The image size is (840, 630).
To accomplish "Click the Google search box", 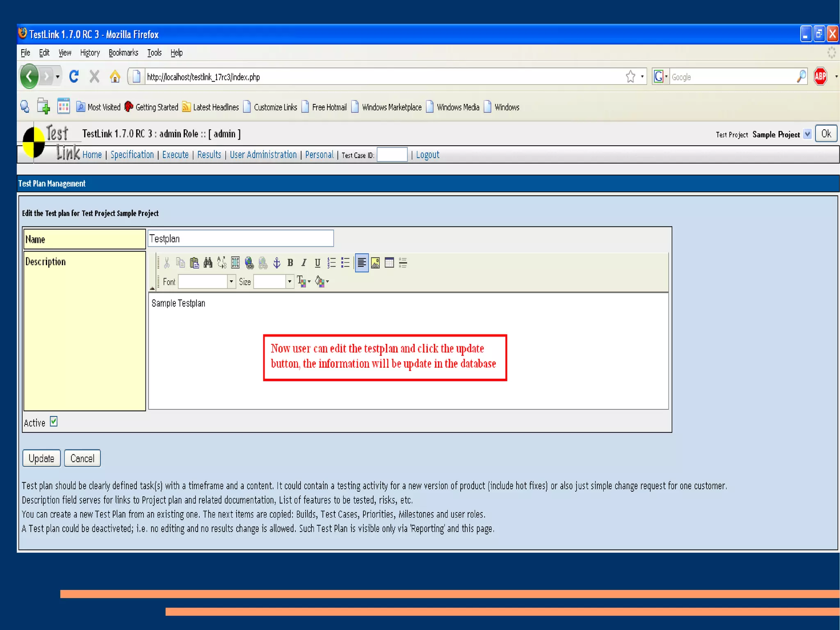I will [x=733, y=77].
